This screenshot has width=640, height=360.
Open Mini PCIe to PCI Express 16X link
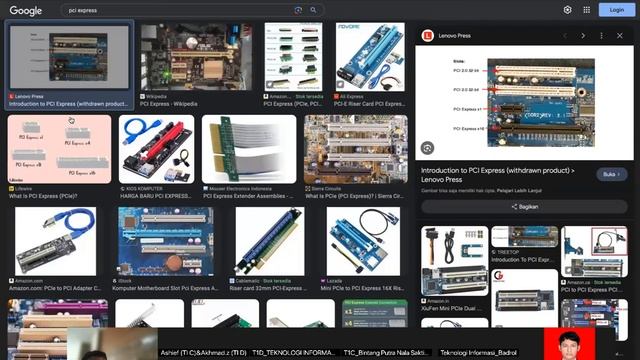click(x=362, y=289)
